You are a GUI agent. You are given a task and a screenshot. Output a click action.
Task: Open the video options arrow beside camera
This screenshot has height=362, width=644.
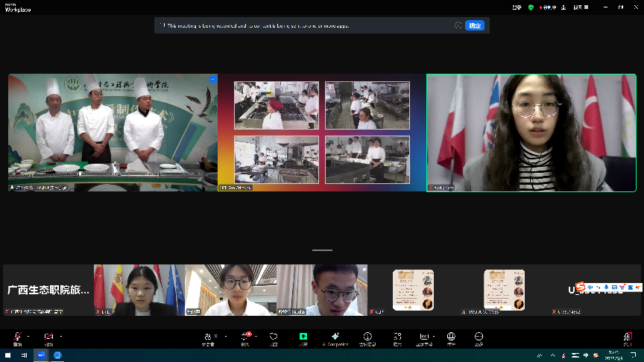coord(60,334)
